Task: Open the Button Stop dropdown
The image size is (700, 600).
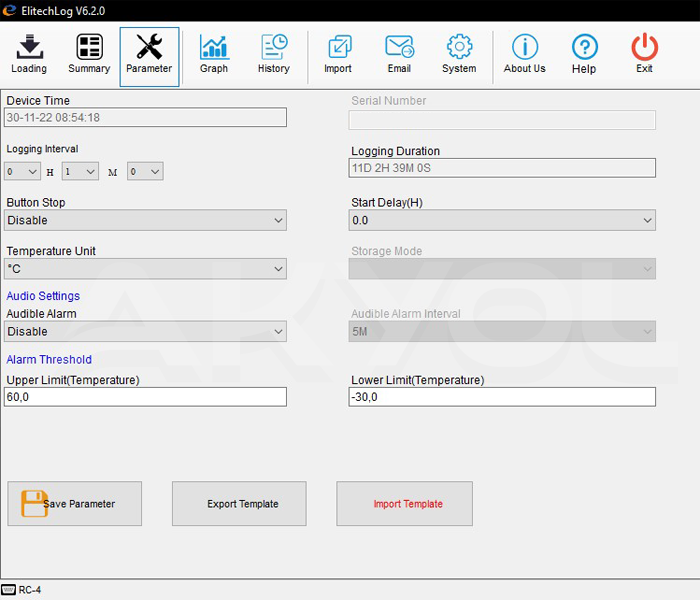Action: click(x=145, y=220)
